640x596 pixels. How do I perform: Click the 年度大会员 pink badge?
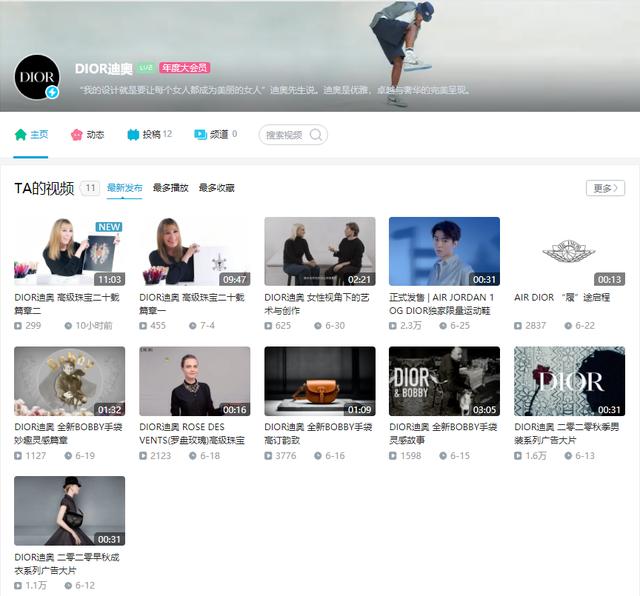coord(184,68)
